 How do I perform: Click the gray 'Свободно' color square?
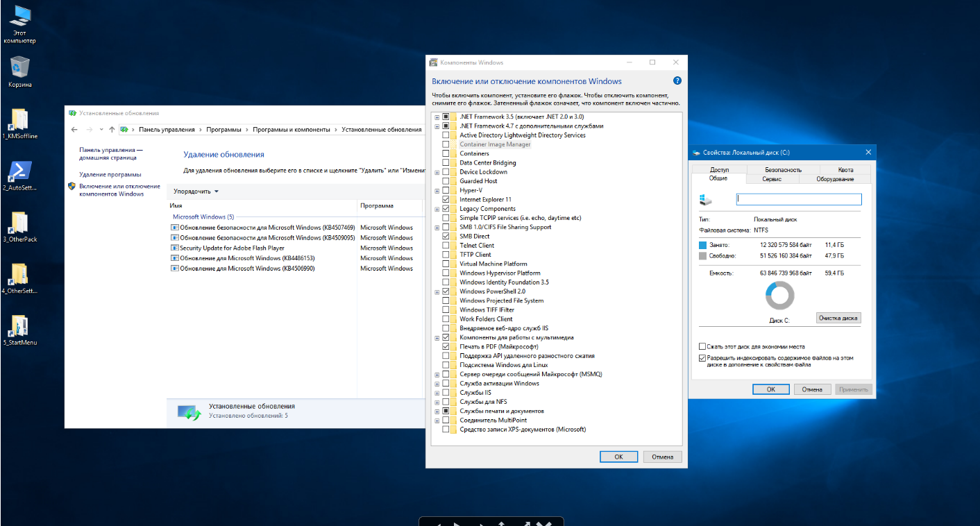point(702,256)
